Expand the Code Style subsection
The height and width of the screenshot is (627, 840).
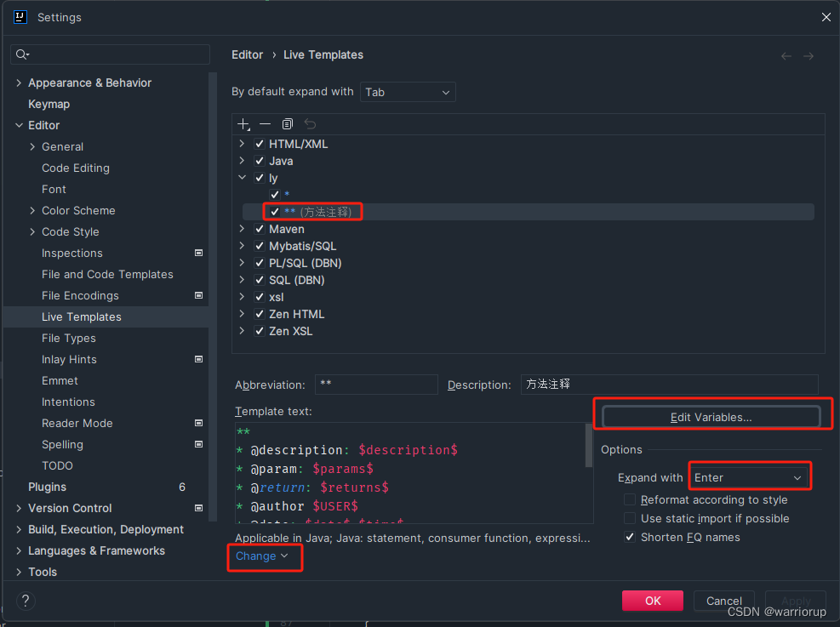click(x=32, y=232)
